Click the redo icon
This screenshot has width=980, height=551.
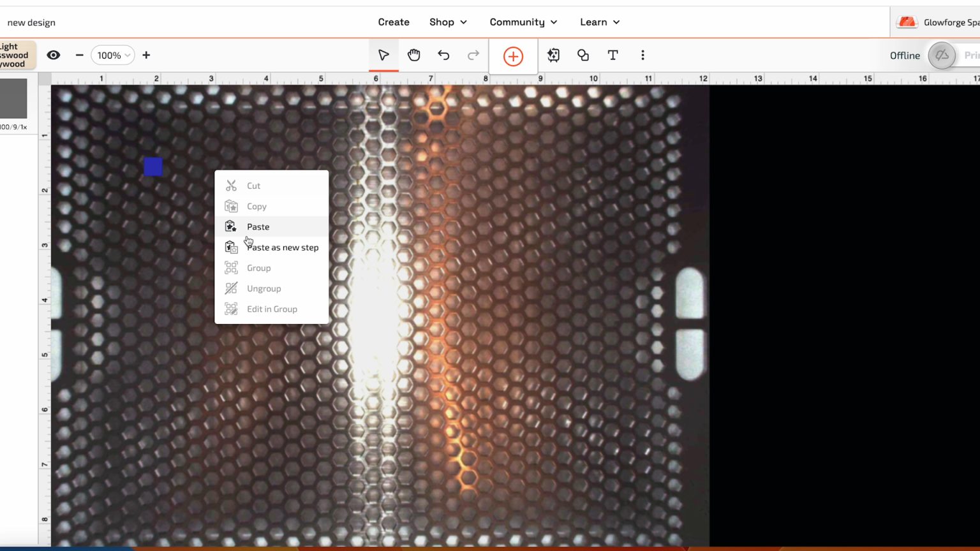click(x=473, y=55)
